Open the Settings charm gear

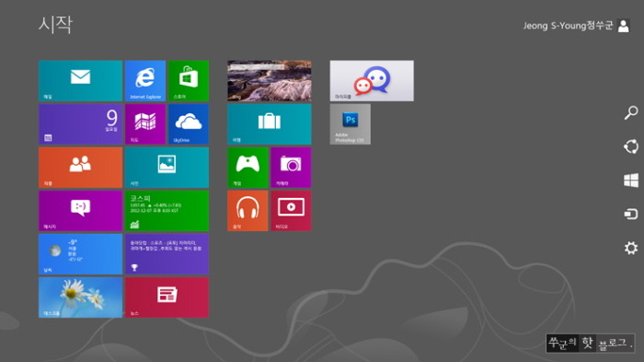coord(631,248)
